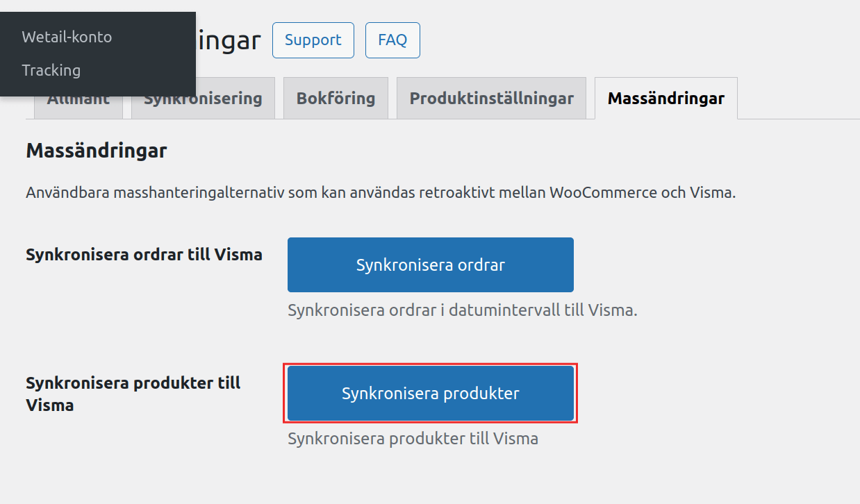Click the Support button

click(313, 40)
